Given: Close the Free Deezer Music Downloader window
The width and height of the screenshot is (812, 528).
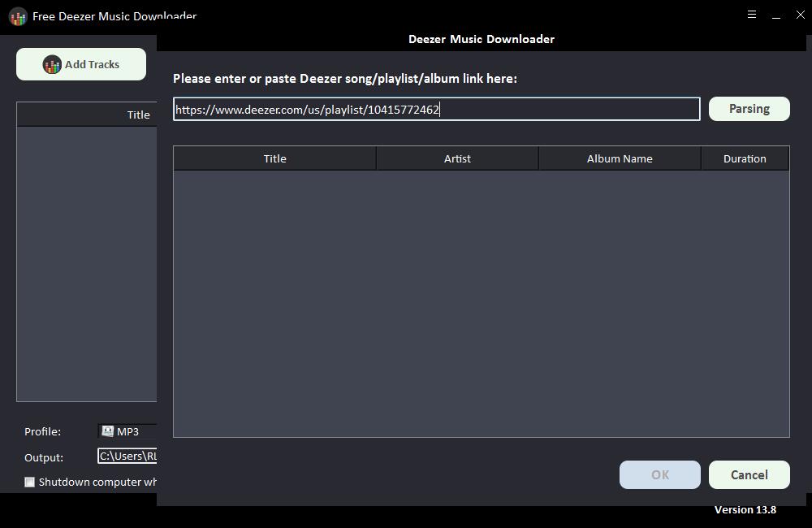Looking at the screenshot, I should (x=800, y=15).
